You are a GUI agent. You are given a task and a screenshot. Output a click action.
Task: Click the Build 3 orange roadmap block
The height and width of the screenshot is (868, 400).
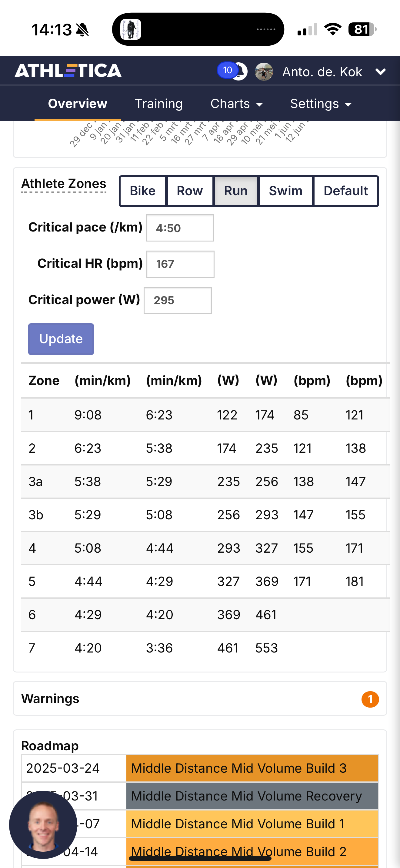(x=252, y=768)
